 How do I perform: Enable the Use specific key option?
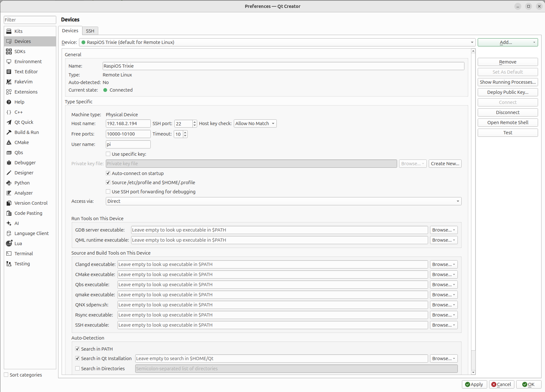(x=108, y=154)
